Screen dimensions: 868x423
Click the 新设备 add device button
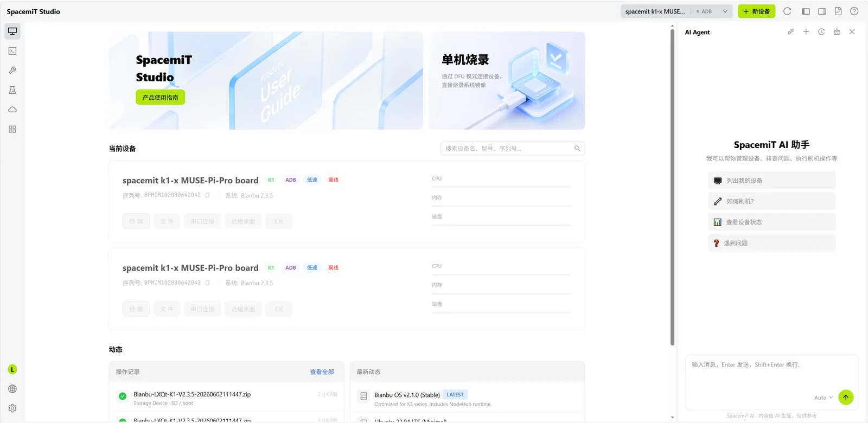click(757, 11)
